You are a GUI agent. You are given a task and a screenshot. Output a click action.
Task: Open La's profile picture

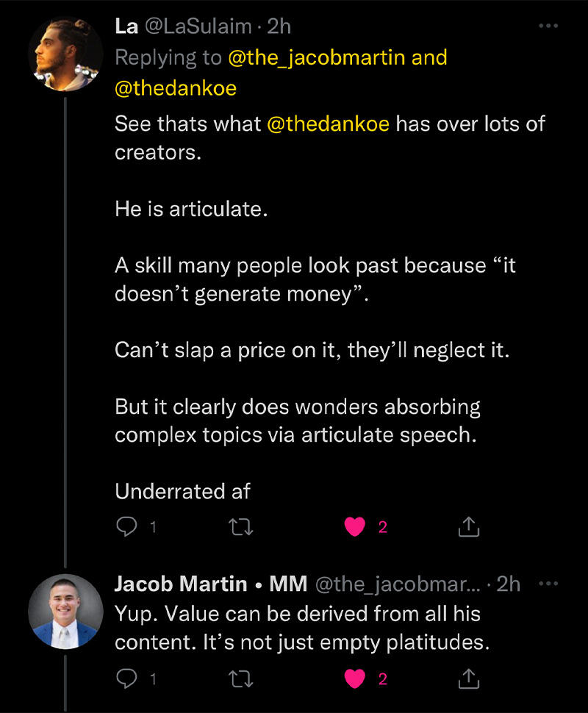(x=65, y=56)
